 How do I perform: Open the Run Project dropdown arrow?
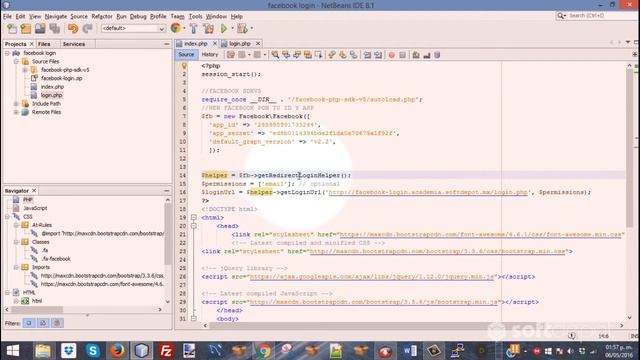click(x=232, y=29)
